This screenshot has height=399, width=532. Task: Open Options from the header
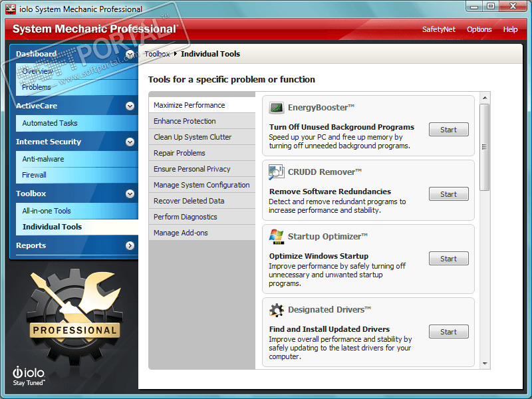479,29
